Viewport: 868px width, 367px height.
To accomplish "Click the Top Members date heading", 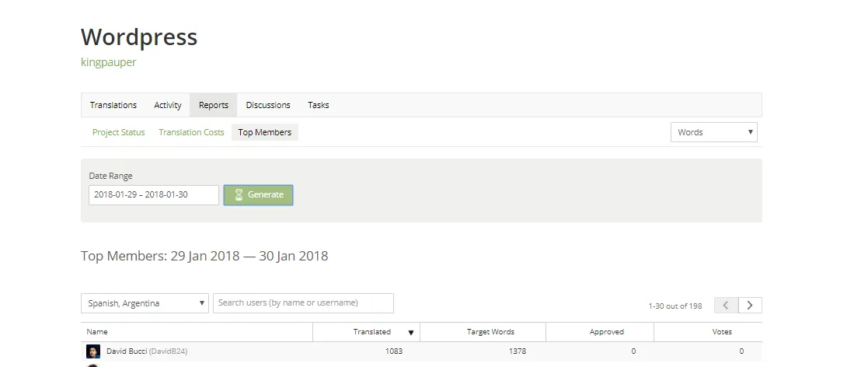I will 204,256.
